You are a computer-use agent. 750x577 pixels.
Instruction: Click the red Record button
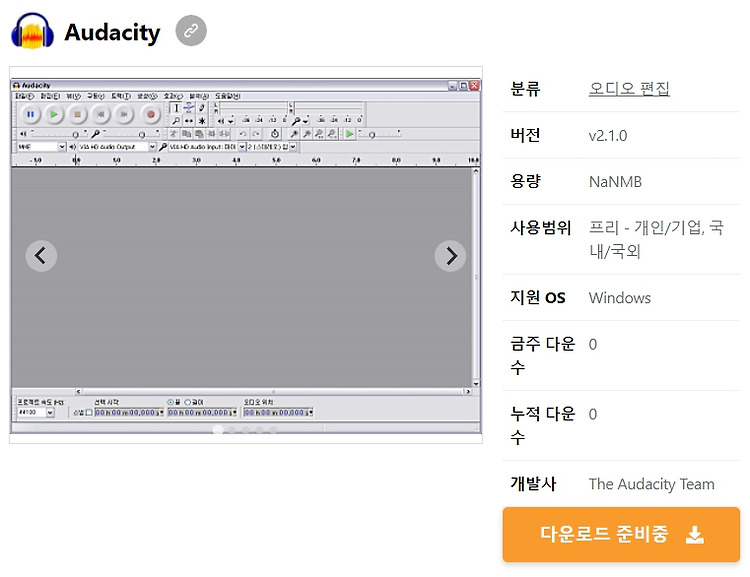coord(150,114)
